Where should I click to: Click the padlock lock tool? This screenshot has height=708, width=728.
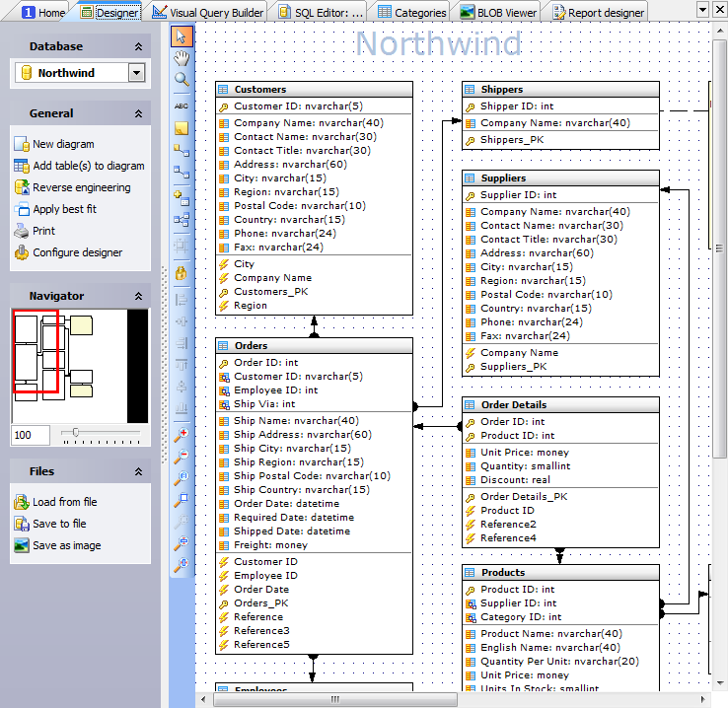[x=182, y=273]
